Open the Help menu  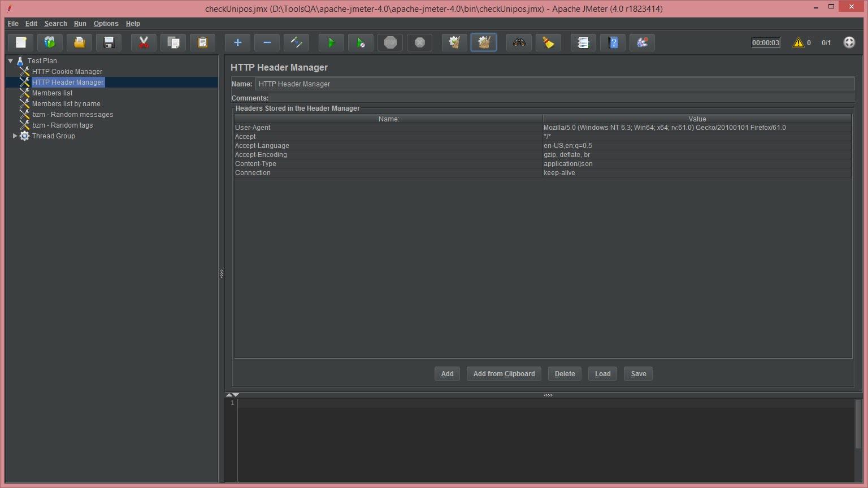coord(133,24)
